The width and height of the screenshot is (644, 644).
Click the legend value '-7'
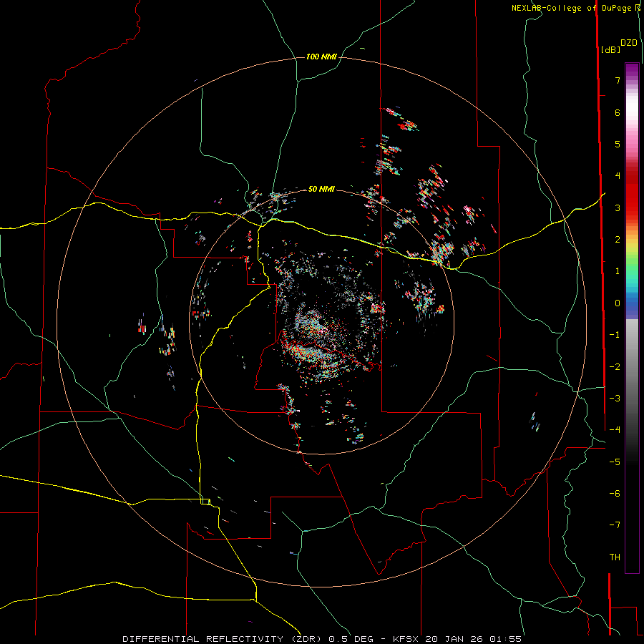pyautogui.click(x=615, y=525)
